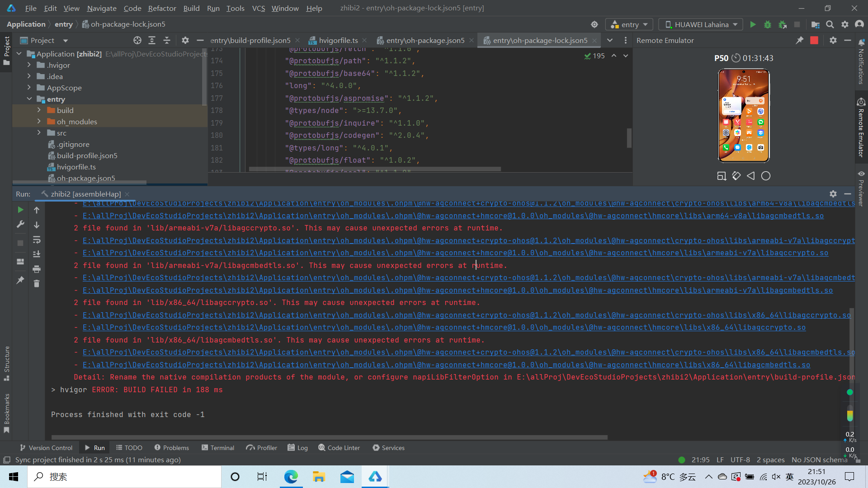Toggle scroll to end in Run console
Viewport: 868px width, 488px height.
click(37, 254)
